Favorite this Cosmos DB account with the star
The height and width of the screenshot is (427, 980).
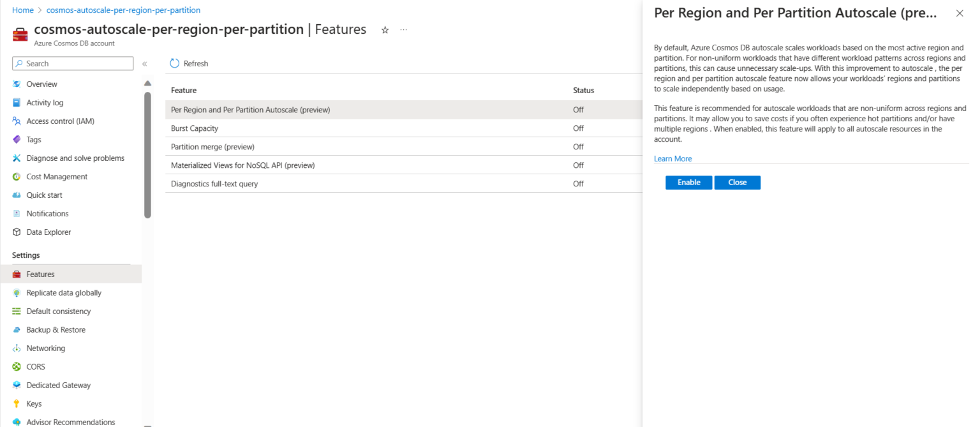click(x=385, y=29)
